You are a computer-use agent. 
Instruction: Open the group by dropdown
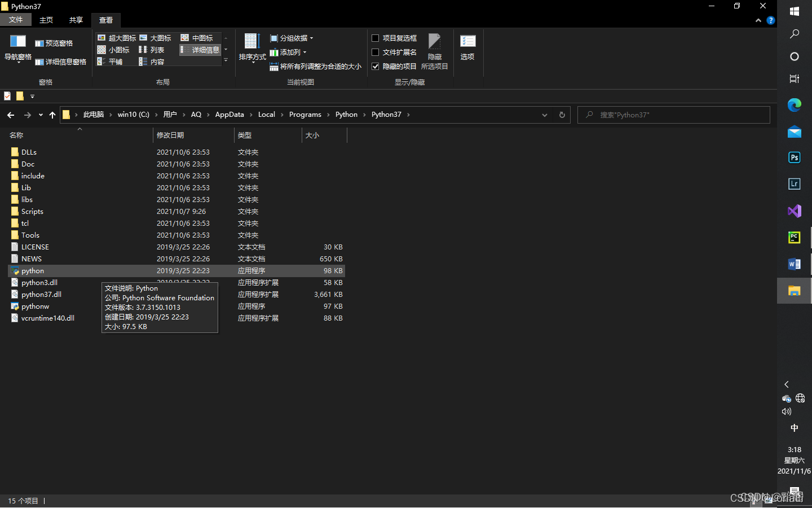point(292,38)
